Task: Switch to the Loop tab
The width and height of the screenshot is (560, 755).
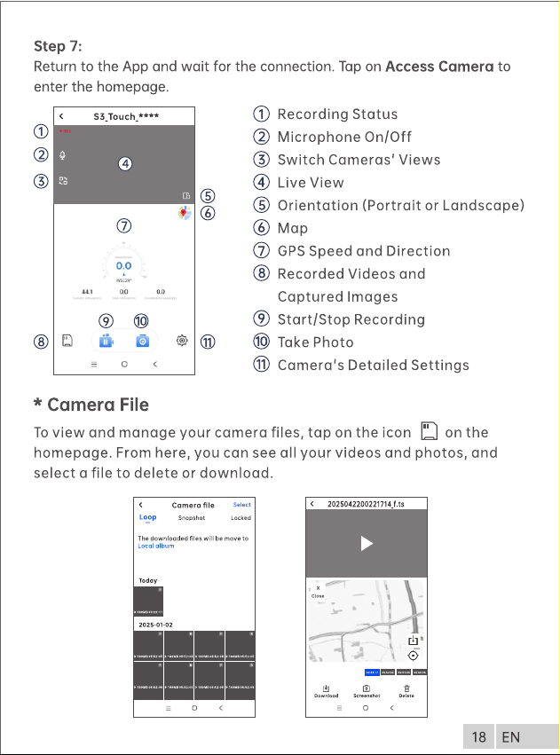Action: (x=148, y=517)
